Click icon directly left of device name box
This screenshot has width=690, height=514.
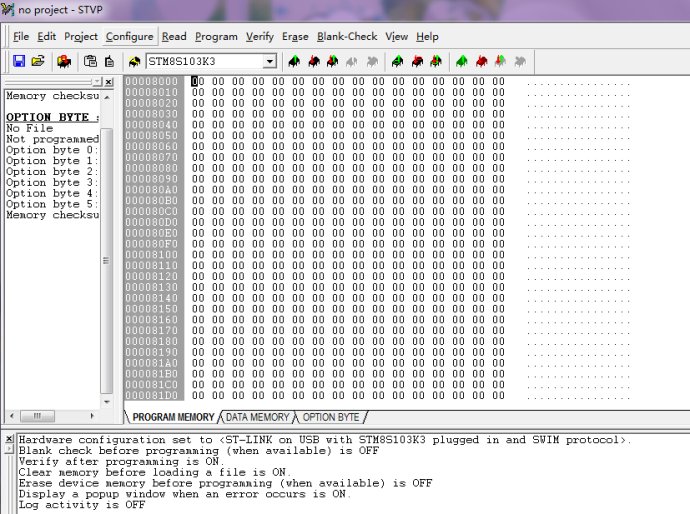click(134, 61)
